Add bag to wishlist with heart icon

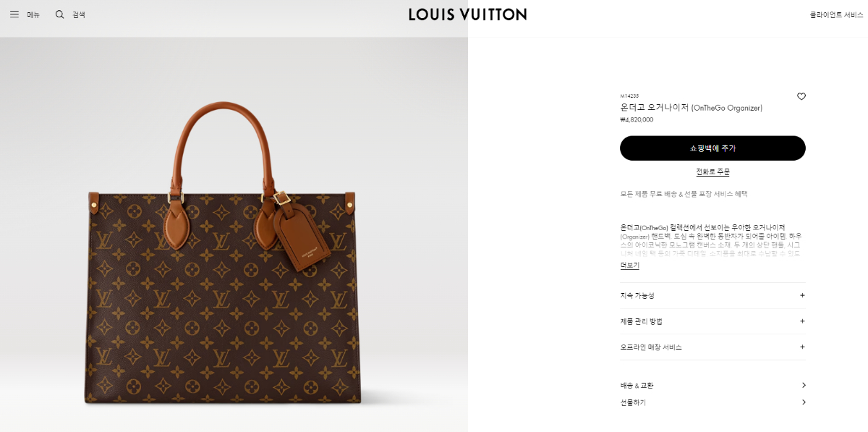coord(801,96)
